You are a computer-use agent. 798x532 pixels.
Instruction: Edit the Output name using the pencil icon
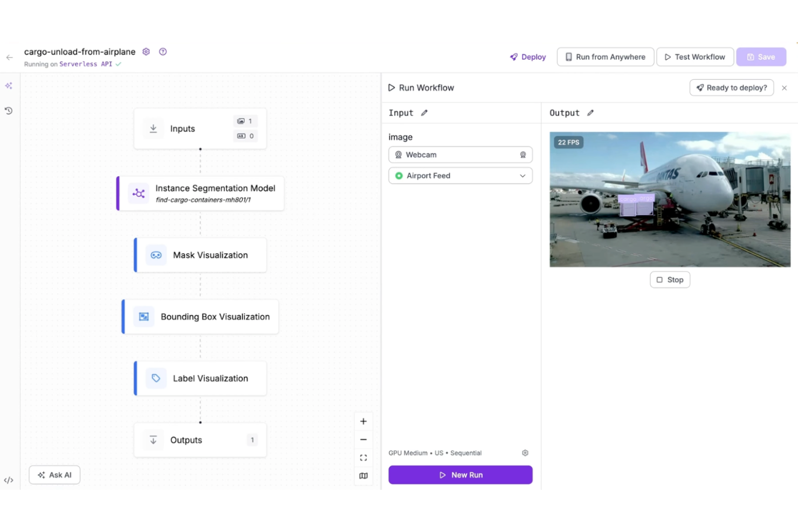point(590,113)
